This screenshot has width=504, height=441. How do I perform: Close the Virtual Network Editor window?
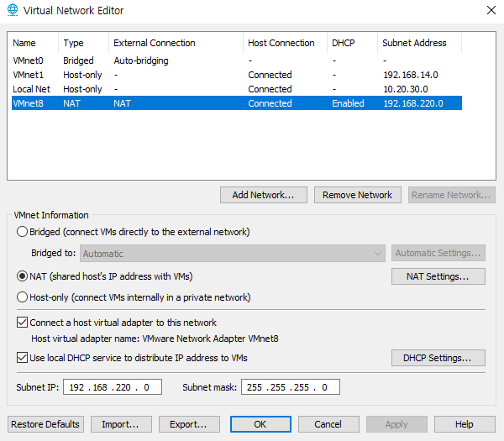click(x=491, y=10)
